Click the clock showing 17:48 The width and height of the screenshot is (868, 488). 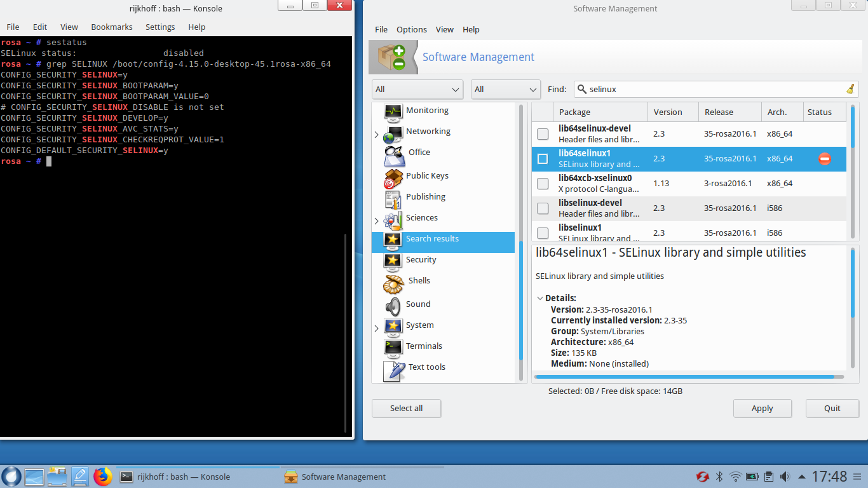coord(829,476)
